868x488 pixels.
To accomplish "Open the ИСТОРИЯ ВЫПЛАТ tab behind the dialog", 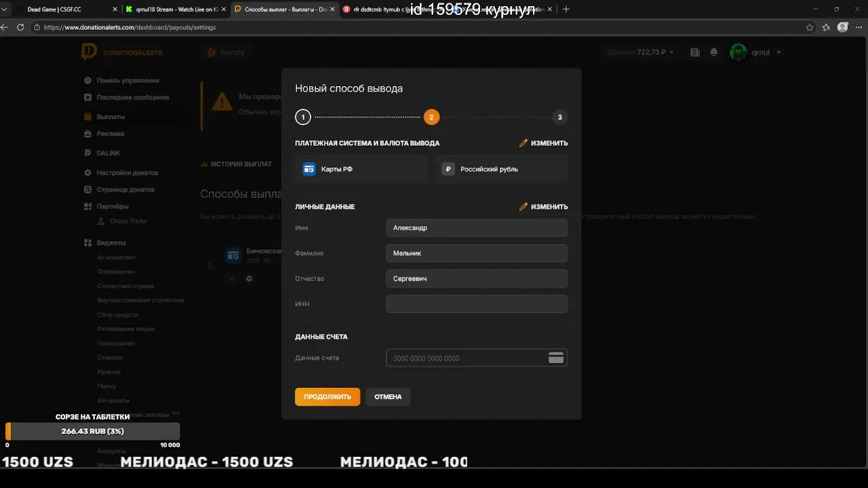I will pyautogui.click(x=237, y=163).
